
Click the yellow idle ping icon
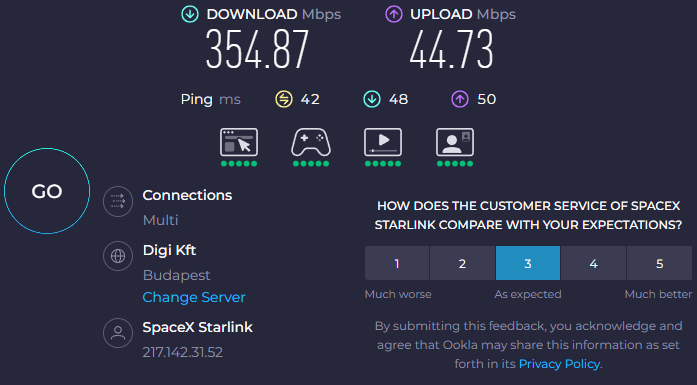tap(284, 99)
